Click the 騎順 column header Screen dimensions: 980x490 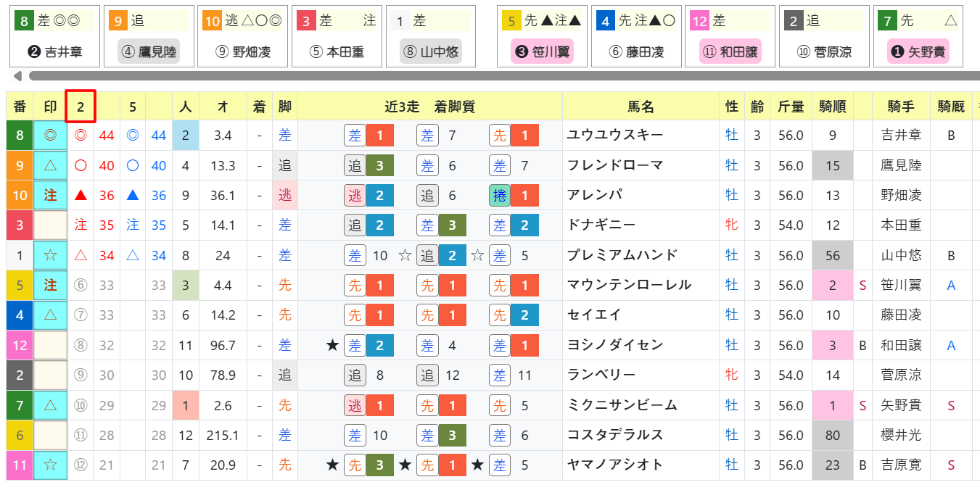point(832,107)
